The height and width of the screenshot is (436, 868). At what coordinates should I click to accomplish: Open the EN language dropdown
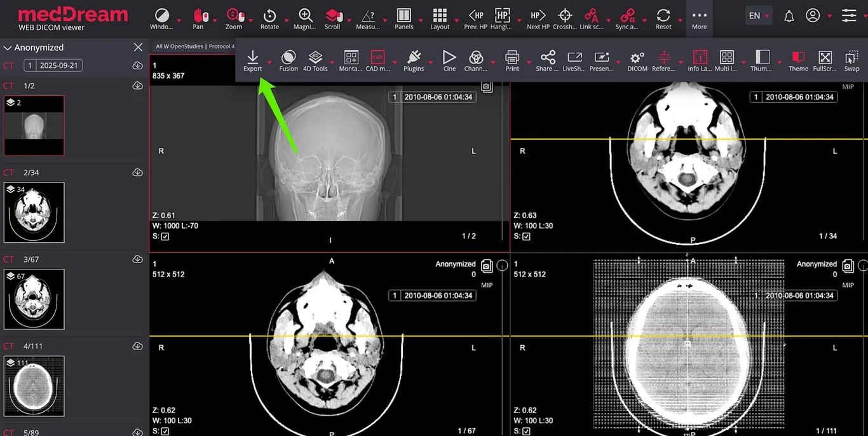[x=759, y=15]
